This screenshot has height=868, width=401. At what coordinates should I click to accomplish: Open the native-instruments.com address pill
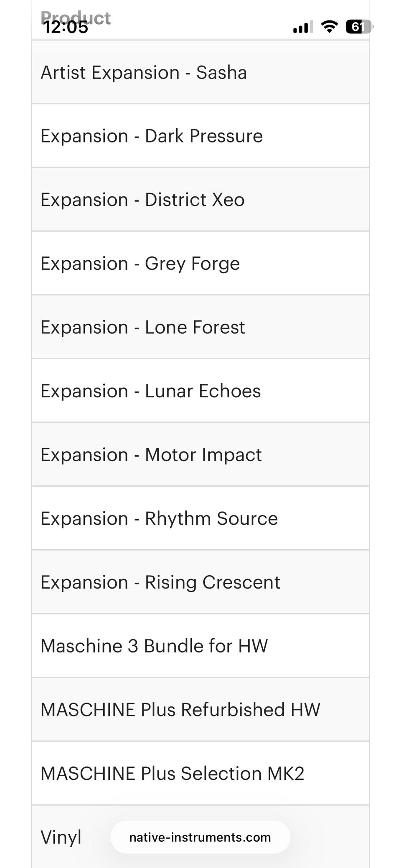(200, 838)
